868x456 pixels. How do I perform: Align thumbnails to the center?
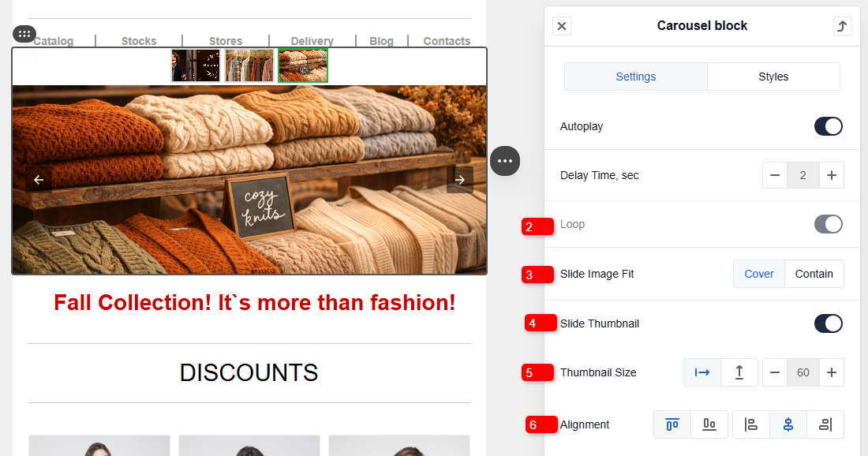coord(788,424)
